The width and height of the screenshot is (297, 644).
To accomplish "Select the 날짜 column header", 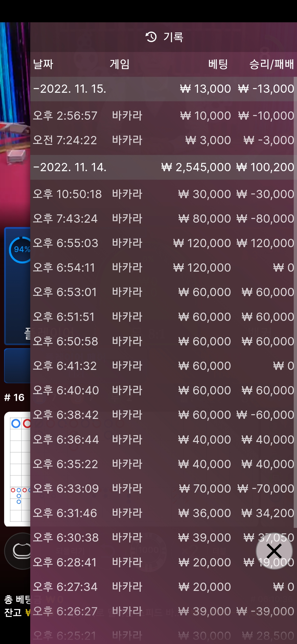I will [x=43, y=64].
